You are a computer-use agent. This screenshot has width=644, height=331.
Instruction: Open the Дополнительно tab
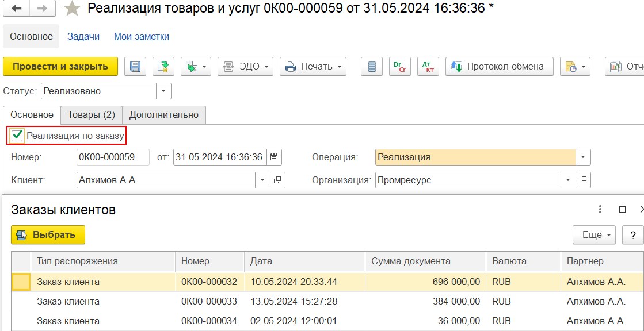pos(163,115)
